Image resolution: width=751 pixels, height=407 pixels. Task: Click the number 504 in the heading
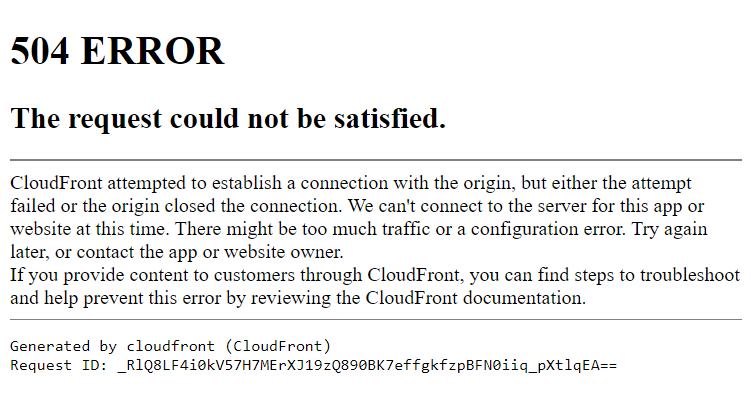tap(40, 51)
